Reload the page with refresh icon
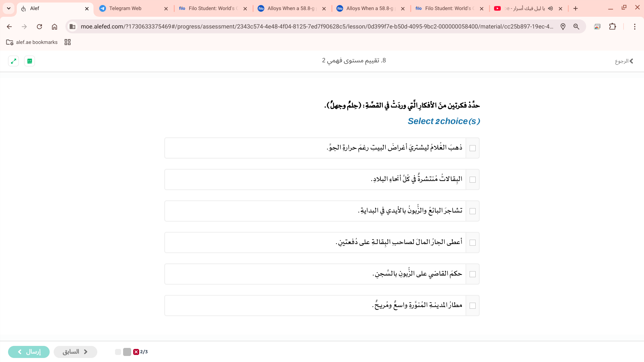The height and width of the screenshot is (362, 644). (39, 26)
